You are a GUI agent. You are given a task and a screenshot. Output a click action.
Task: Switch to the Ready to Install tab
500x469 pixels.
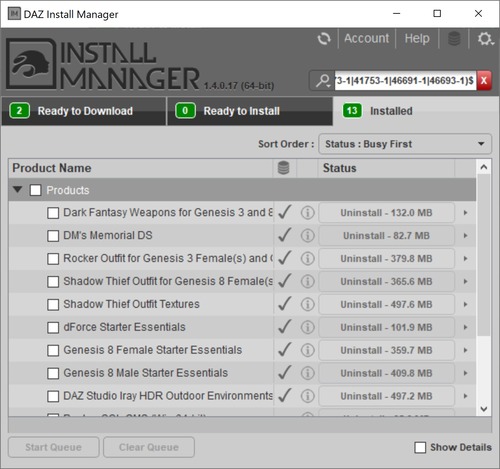point(250,111)
